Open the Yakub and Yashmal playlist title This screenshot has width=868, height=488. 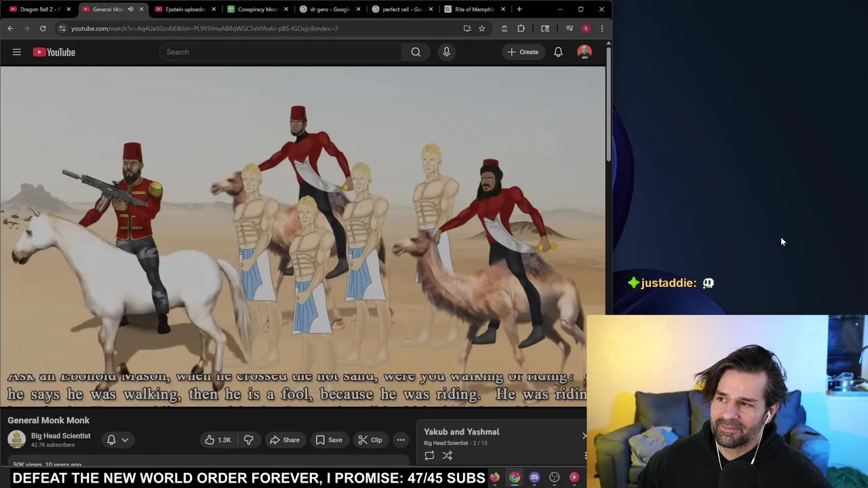click(461, 432)
